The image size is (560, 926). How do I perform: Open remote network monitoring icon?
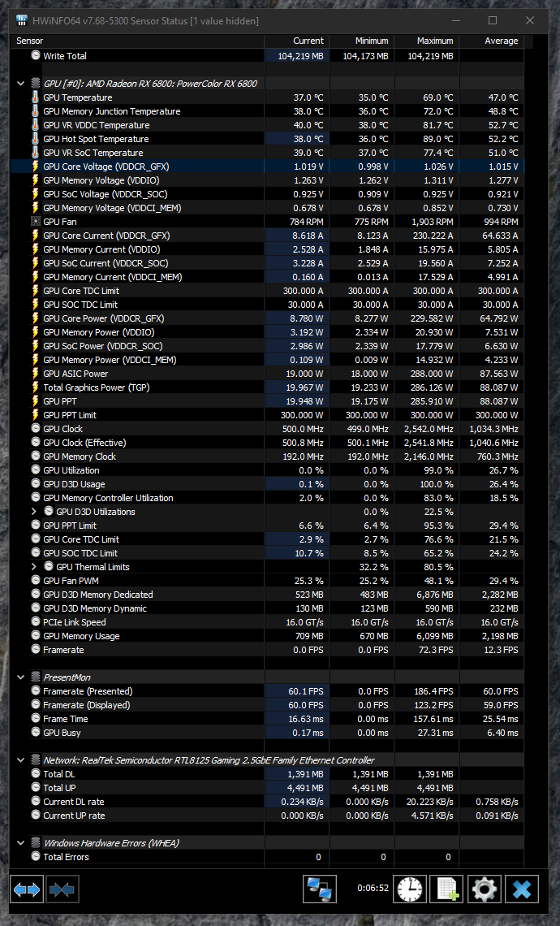tap(320, 889)
